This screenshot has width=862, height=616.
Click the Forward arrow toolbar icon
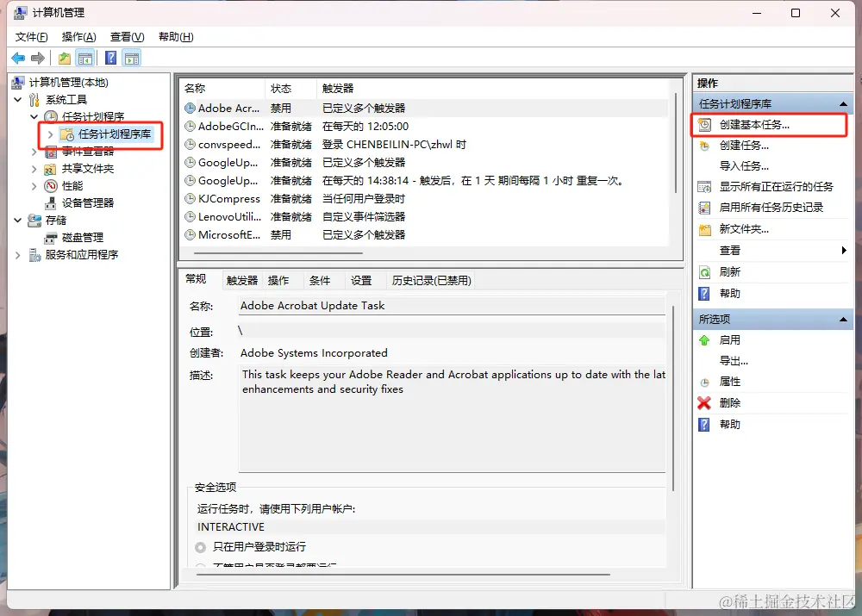click(x=38, y=58)
